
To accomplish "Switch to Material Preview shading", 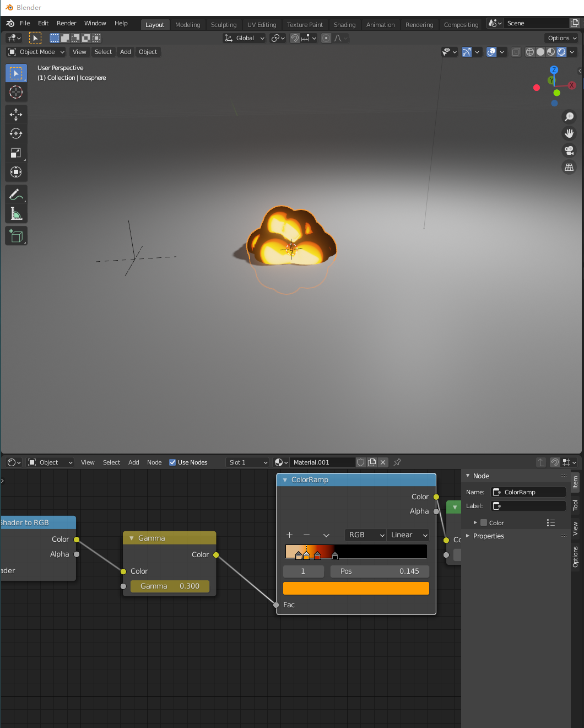I will pyautogui.click(x=551, y=52).
